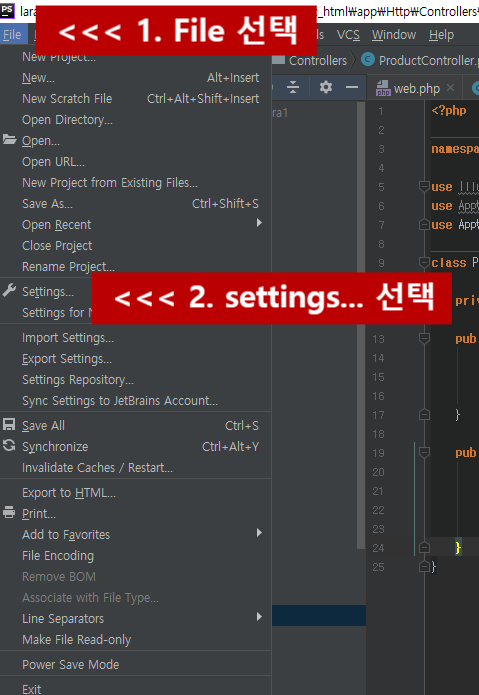Click the Save All floppy disk icon
479x695 pixels.
pos(9,425)
